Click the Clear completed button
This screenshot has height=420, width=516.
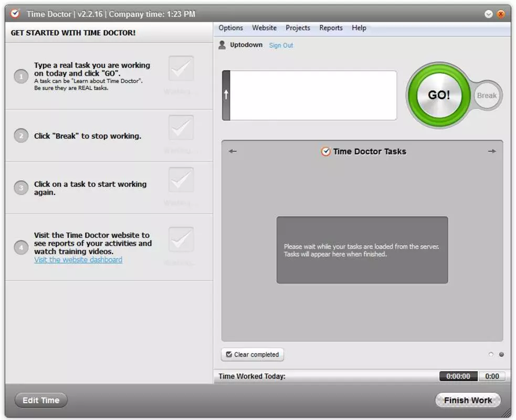252,354
